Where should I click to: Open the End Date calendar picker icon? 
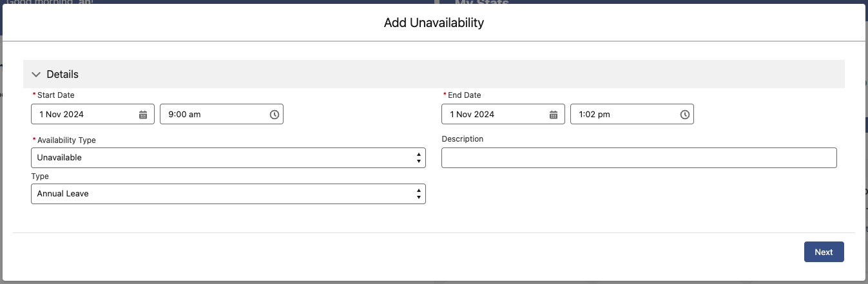554,115
